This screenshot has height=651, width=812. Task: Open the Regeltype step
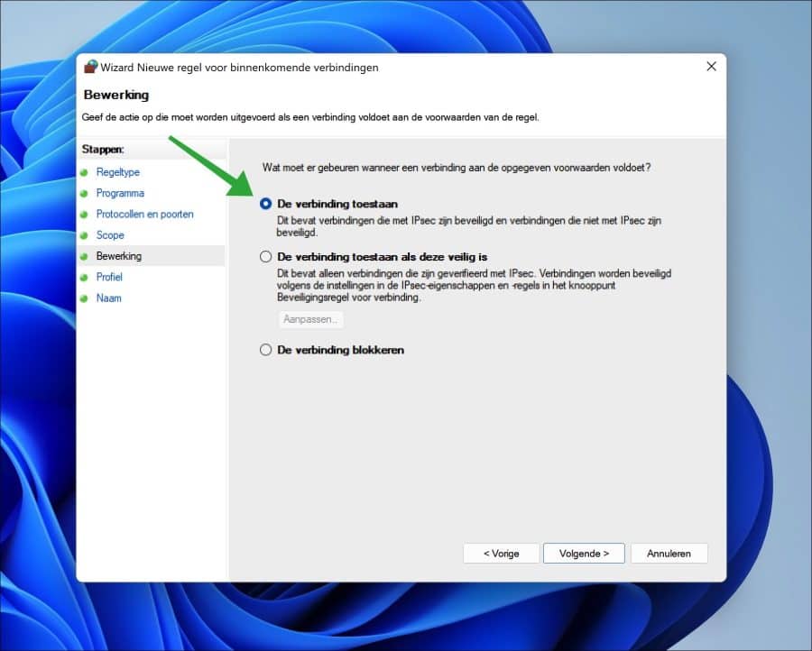click(117, 172)
